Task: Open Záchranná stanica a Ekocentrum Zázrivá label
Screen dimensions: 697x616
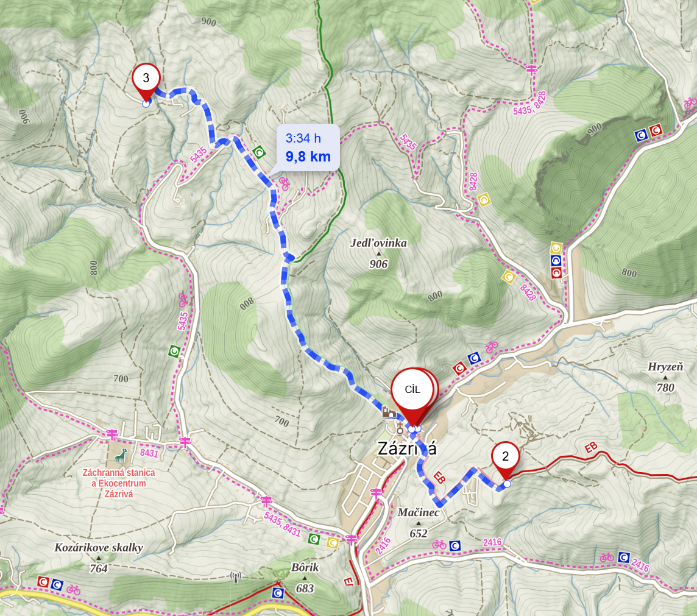Action: [119, 483]
